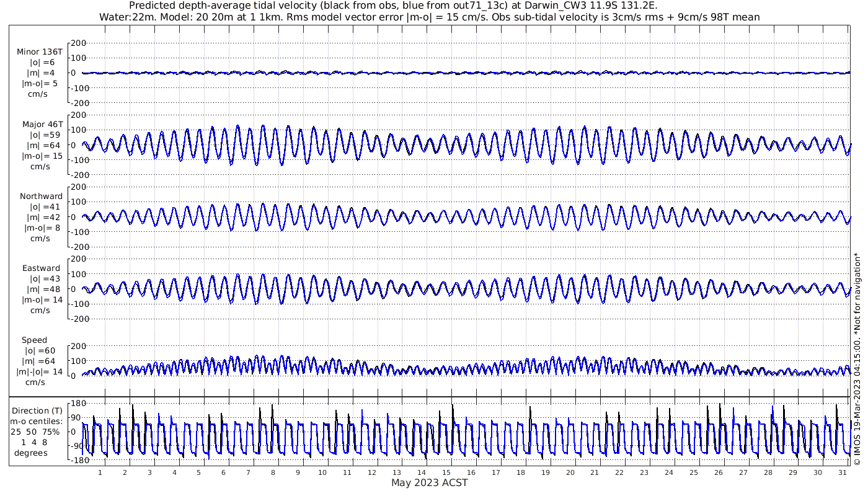Screen dimensions: 868x496
Task: Click "|m| =64" in the Major panel label
Action: click(x=42, y=146)
